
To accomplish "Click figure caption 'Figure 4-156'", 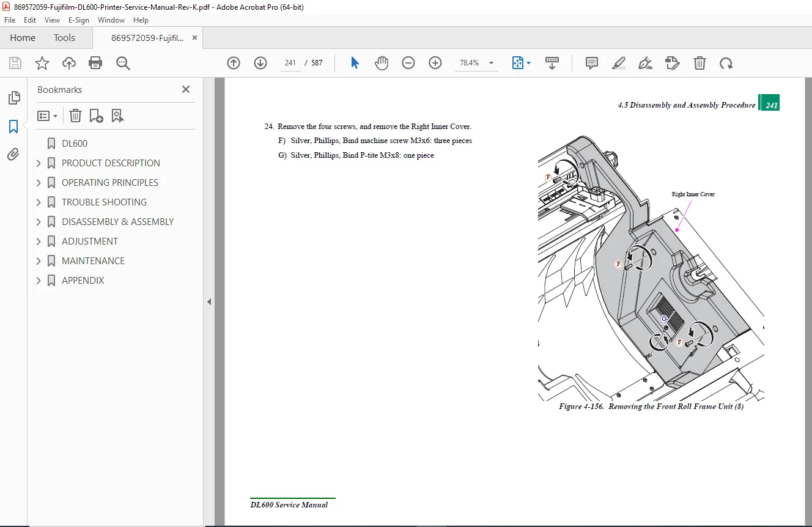I will 651,407.
